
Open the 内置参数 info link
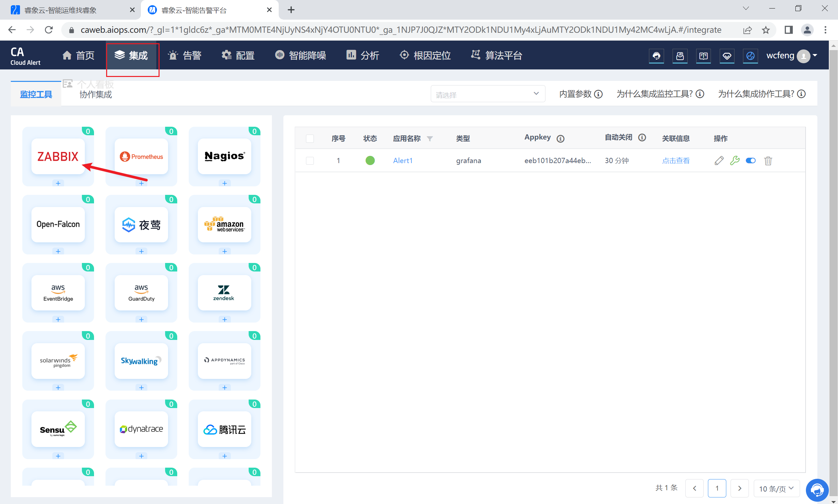coord(581,94)
